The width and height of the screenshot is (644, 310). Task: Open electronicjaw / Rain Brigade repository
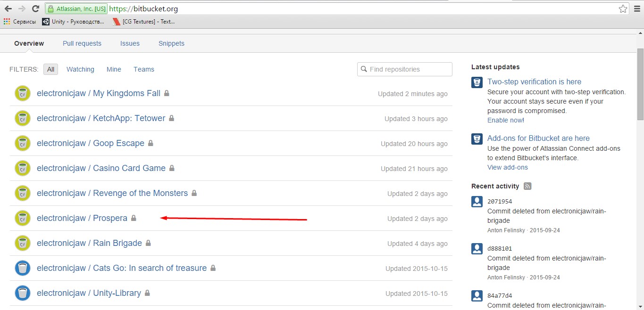coord(89,243)
